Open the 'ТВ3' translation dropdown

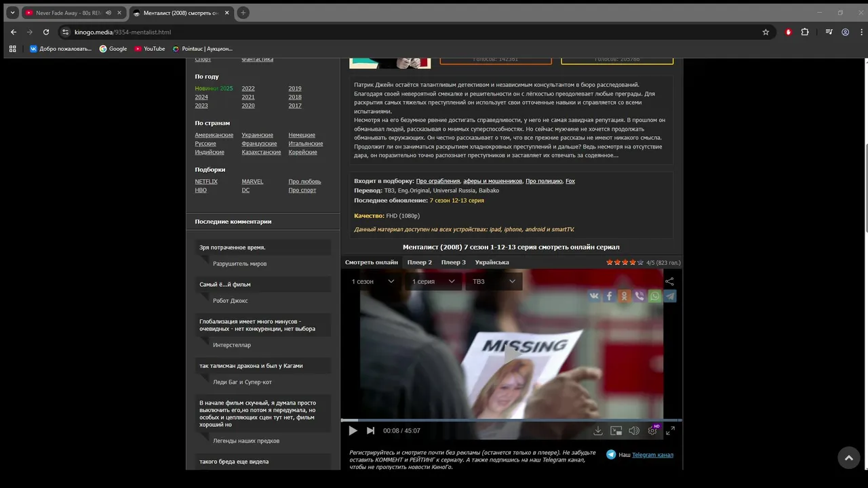(494, 281)
